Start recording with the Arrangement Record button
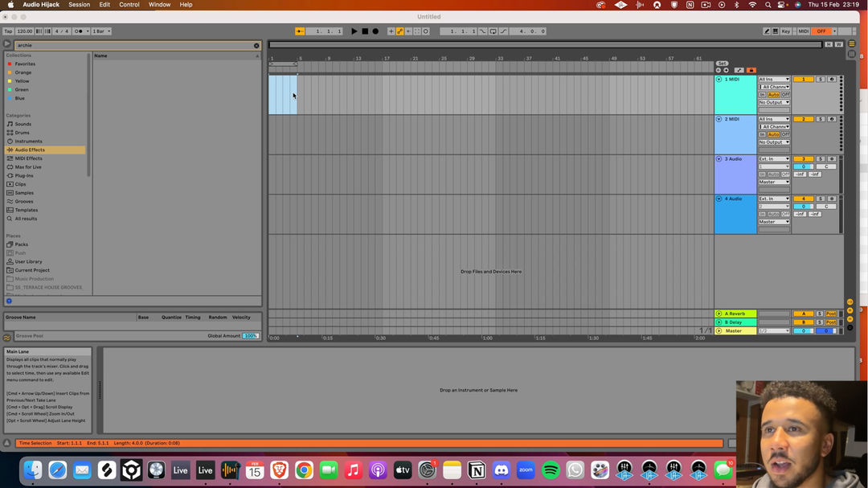 [x=375, y=31]
